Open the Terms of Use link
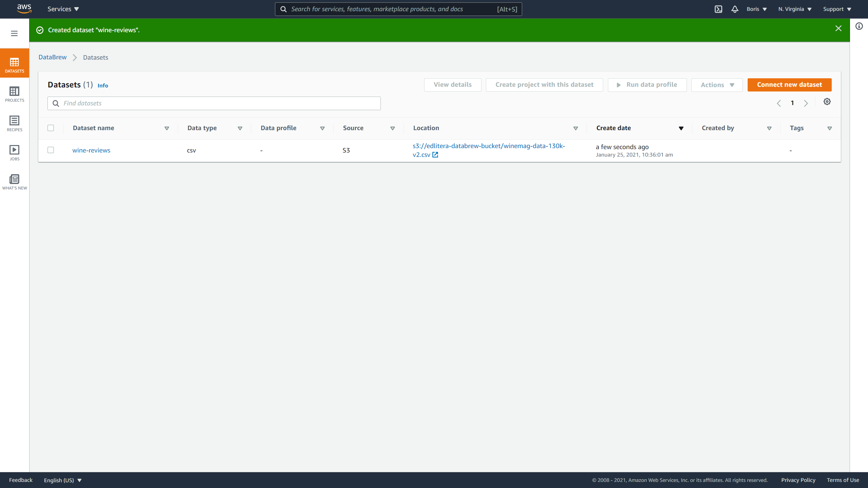868x488 pixels. (843, 480)
